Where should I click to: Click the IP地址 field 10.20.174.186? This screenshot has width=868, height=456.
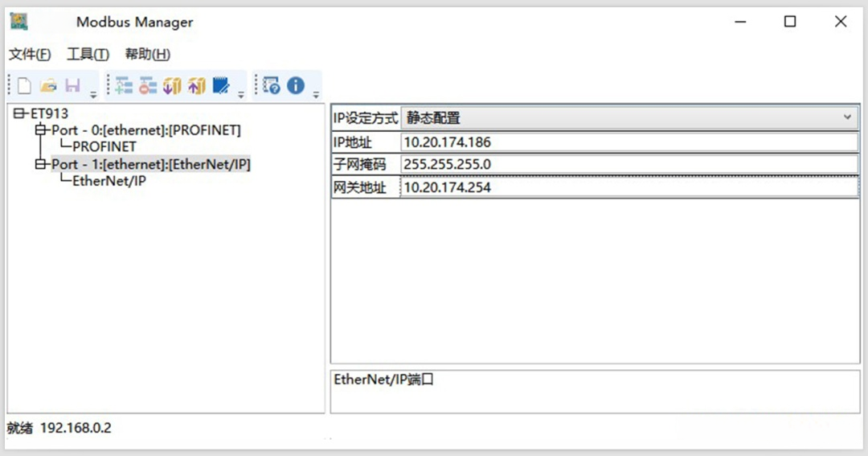[628, 142]
